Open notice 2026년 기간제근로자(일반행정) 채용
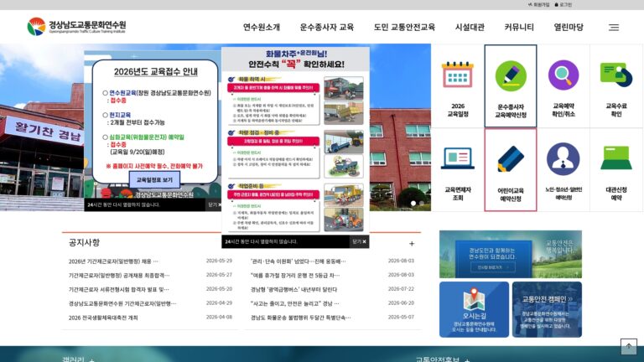This screenshot has height=362, width=644. [113, 261]
